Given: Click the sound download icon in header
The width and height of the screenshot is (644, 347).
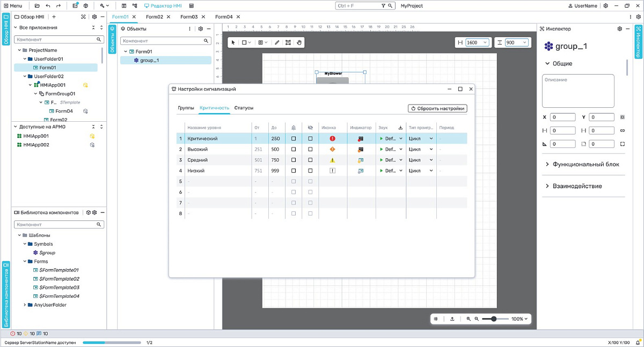Looking at the screenshot, I should tap(400, 128).
